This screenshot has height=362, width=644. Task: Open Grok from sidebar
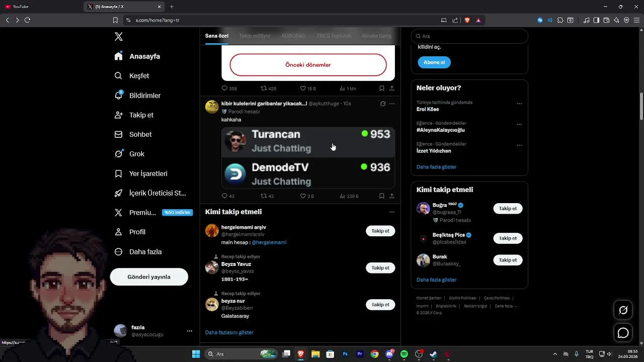click(129, 154)
